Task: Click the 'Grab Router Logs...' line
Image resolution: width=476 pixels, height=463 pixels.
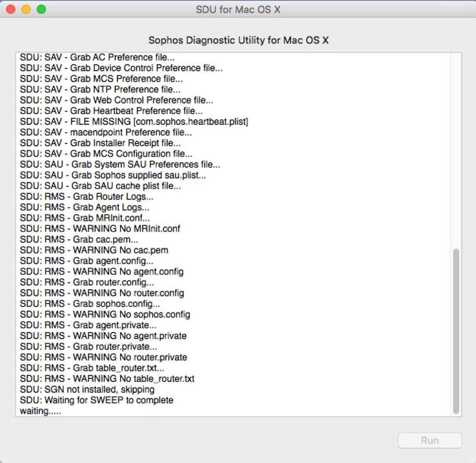Action: coord(86,196)
